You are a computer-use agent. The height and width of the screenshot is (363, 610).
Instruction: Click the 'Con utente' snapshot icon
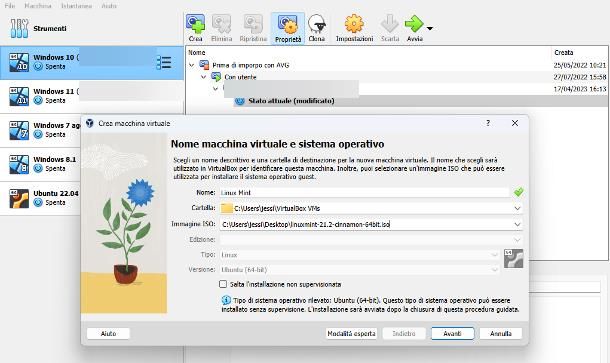click(x=216, y=77)
